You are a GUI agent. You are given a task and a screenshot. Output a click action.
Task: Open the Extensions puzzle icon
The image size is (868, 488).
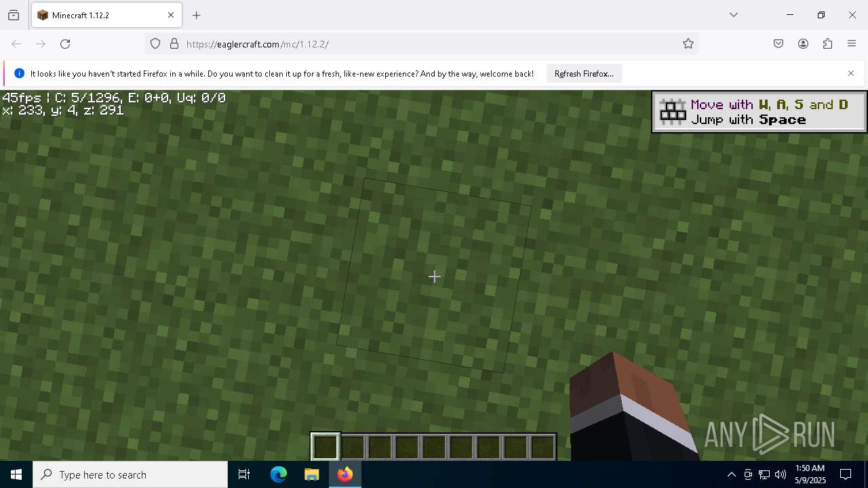coord(827,44)
